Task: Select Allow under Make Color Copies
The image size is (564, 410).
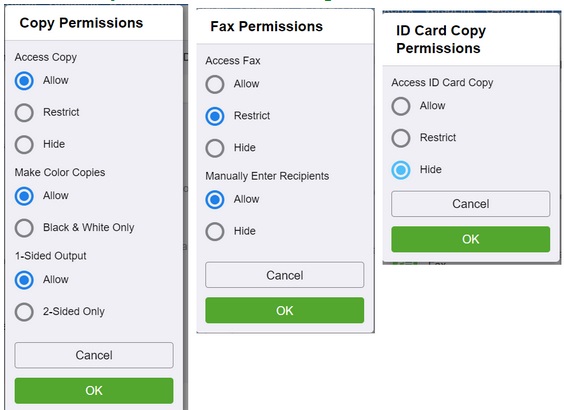Action: (24, 196)
